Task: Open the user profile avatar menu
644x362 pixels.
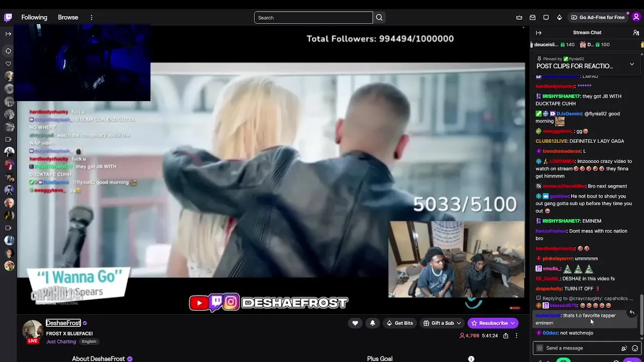Action: coord(636,18)
